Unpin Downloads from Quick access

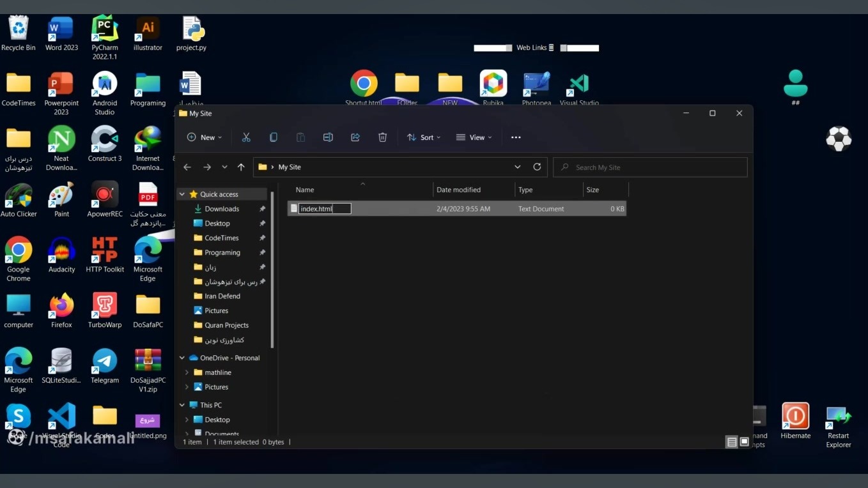click(x=262, y=209)
